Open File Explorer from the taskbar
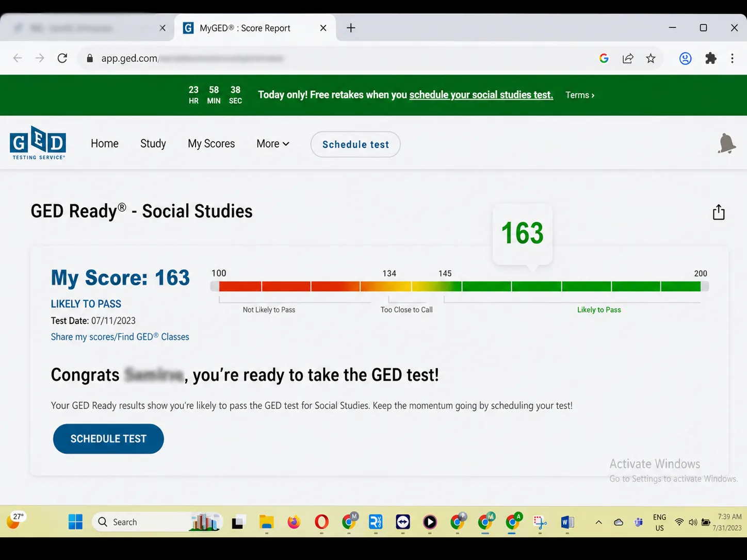Image resolution: width=747 pixels, height=560 pixels. point(266,522)
